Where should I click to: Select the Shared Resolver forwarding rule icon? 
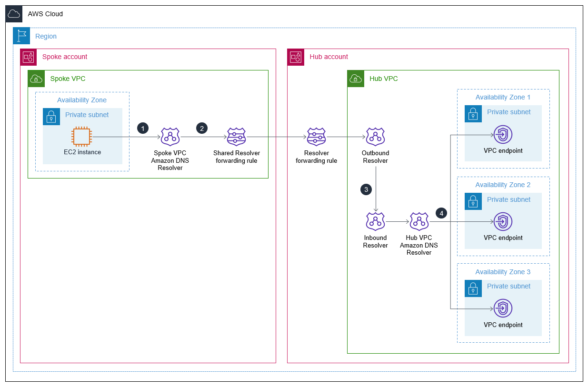(237, 137)
